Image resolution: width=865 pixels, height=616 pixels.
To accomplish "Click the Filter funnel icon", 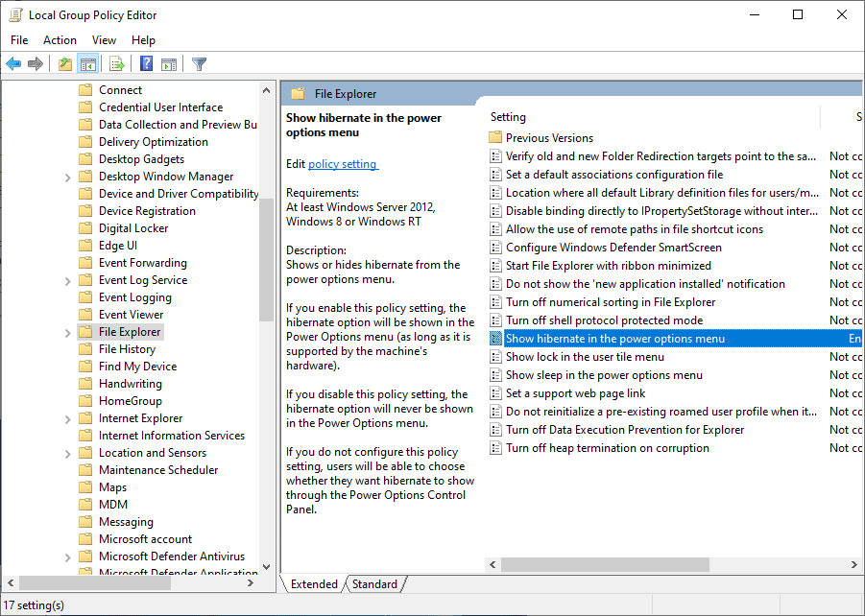I will point(199,64).
